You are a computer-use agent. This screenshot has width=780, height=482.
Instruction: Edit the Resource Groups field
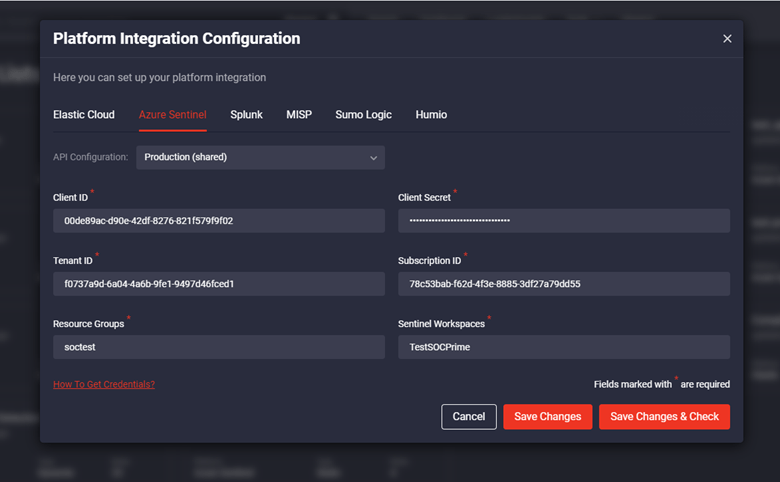218,347
